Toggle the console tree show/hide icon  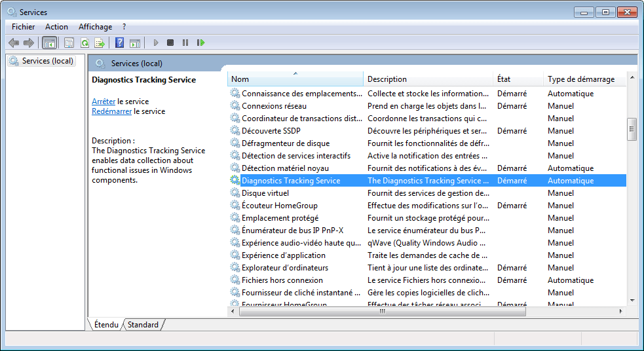(x=50, y=43)
